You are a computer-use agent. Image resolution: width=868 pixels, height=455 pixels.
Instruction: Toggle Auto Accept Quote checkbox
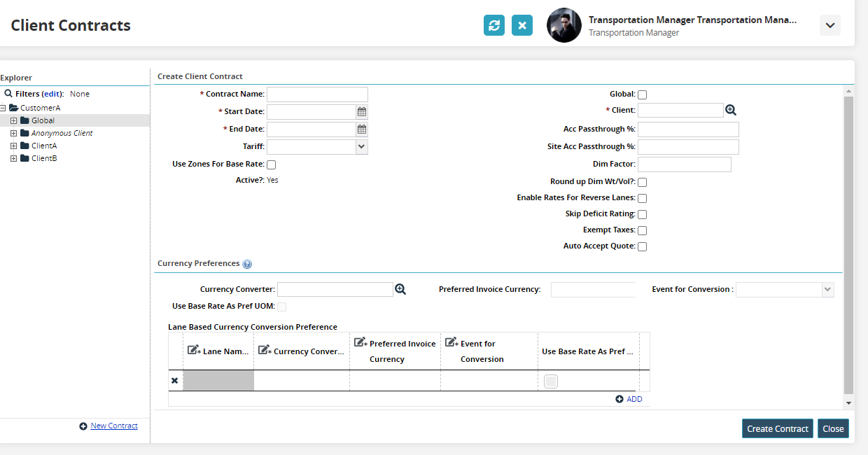coord(642,246)
